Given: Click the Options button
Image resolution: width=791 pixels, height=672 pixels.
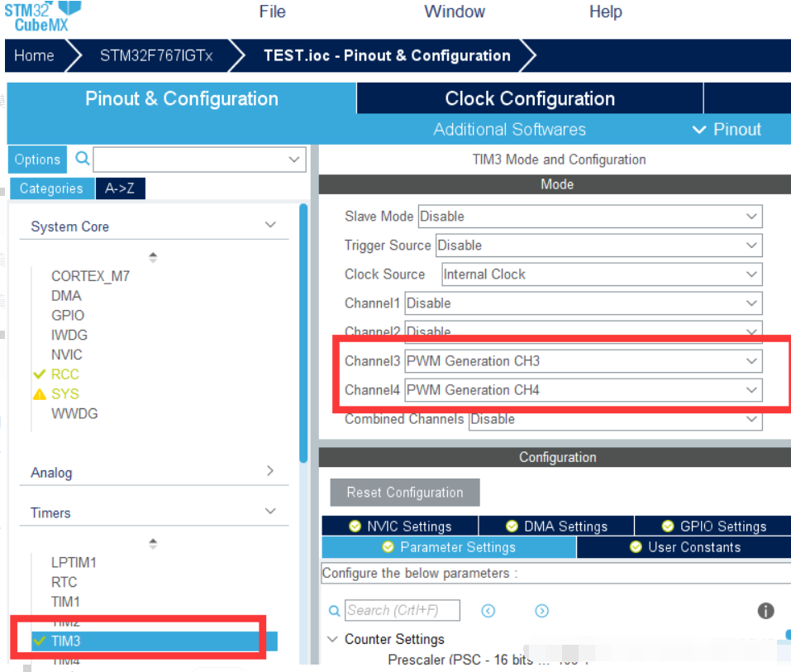Looking at the screenshot, I should (37, 160).
